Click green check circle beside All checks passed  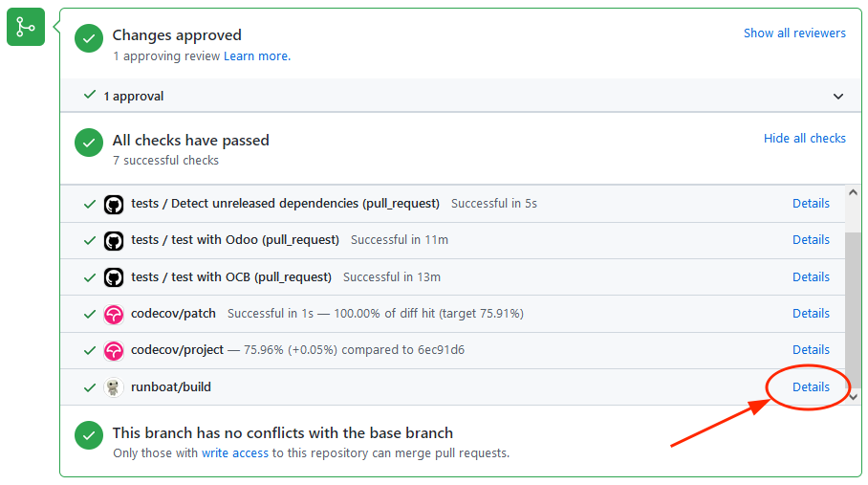89,143
